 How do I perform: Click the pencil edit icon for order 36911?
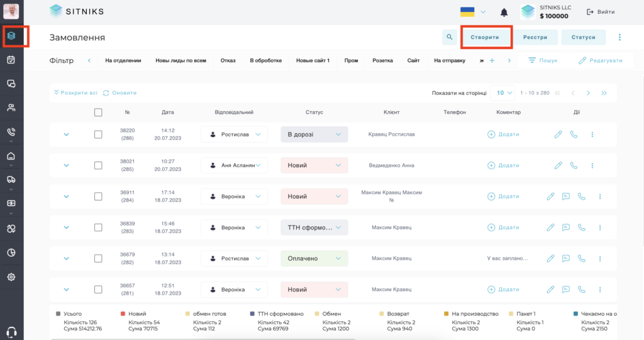click(x=550, y=196)
